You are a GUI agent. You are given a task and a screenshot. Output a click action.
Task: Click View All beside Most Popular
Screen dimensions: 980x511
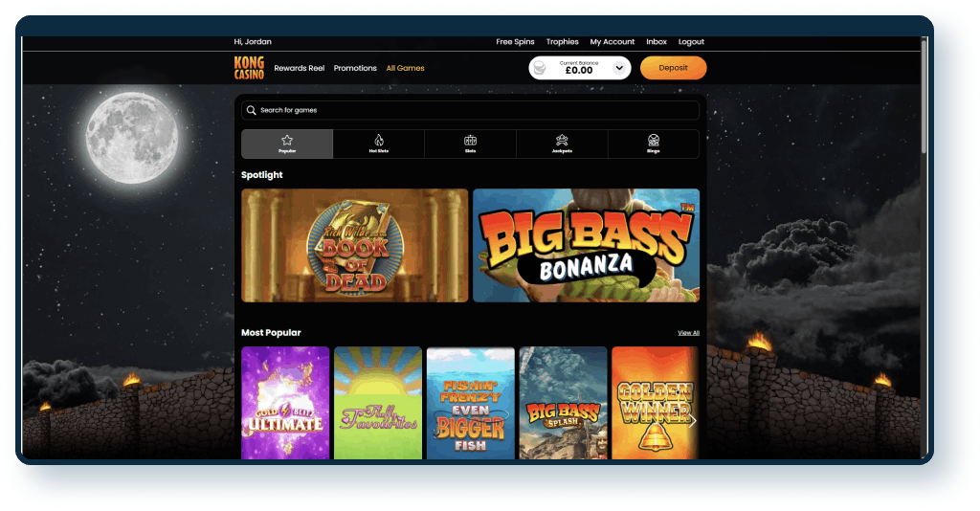coord(688,333)
